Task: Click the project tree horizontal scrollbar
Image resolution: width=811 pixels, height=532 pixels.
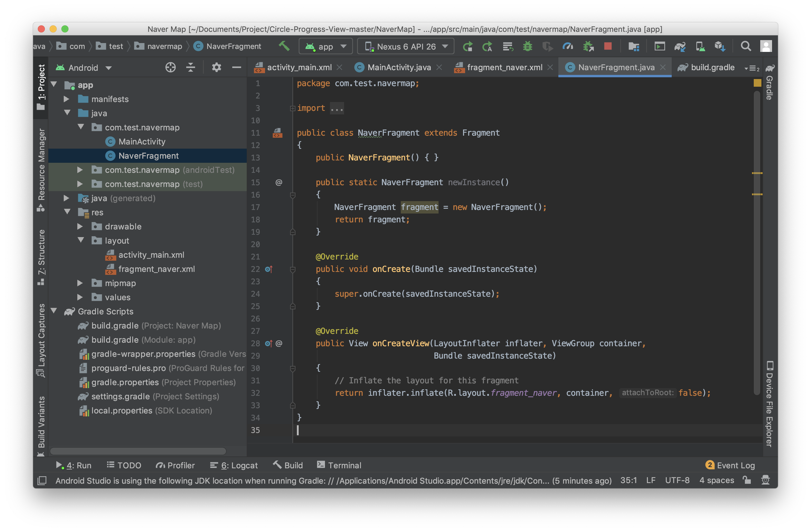Action: click(x=138, y=451)
